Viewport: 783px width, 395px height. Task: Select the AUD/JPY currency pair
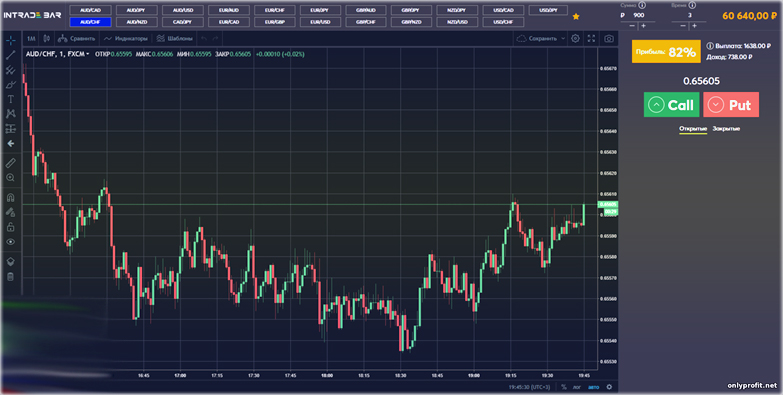tap(136, 10)
